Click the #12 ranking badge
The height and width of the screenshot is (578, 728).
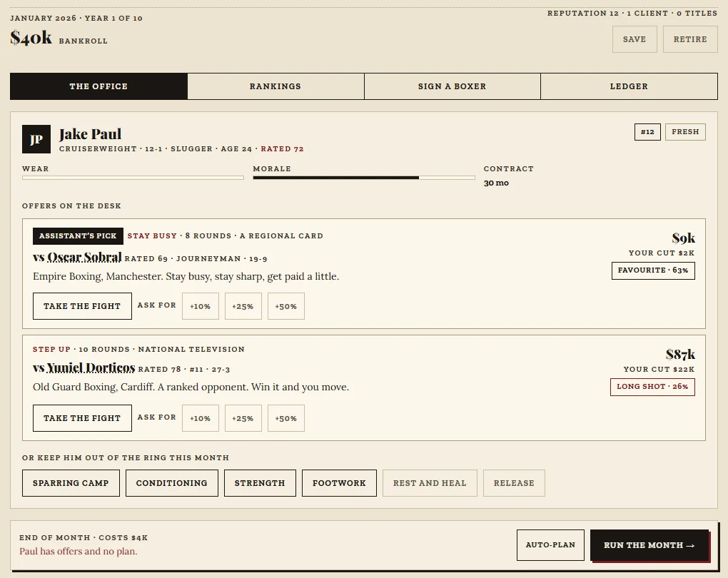pos(647,132)
